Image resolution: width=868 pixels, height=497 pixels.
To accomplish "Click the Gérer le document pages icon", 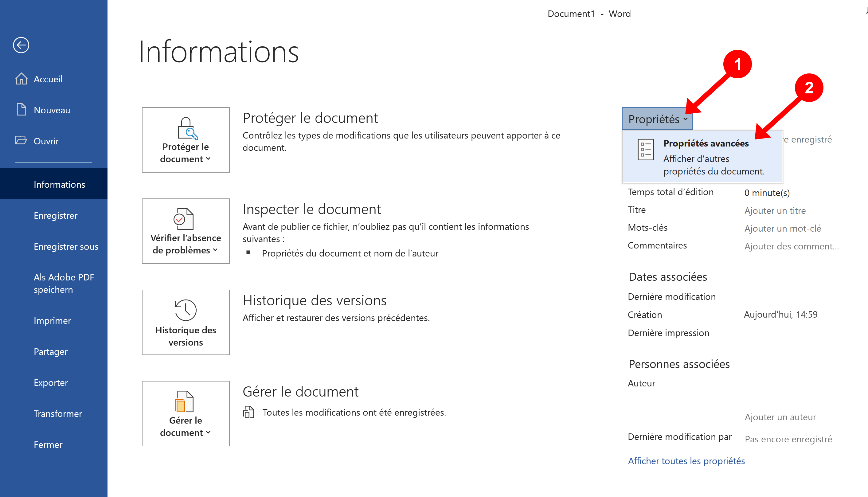I will 185,401.
